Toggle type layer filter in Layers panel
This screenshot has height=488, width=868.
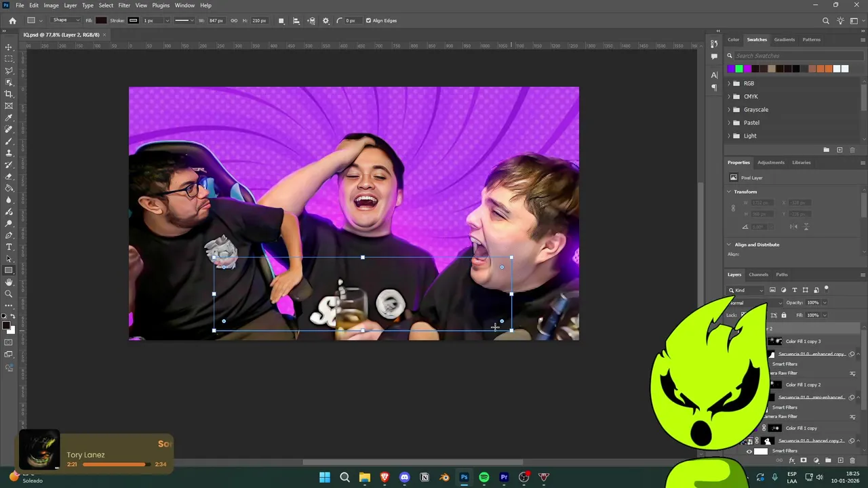click(795, 290)
